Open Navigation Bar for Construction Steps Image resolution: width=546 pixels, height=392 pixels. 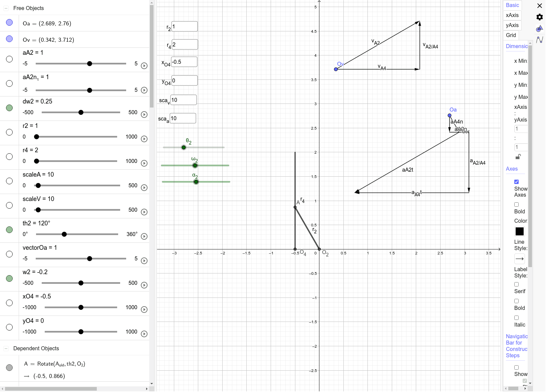point(517,346)
